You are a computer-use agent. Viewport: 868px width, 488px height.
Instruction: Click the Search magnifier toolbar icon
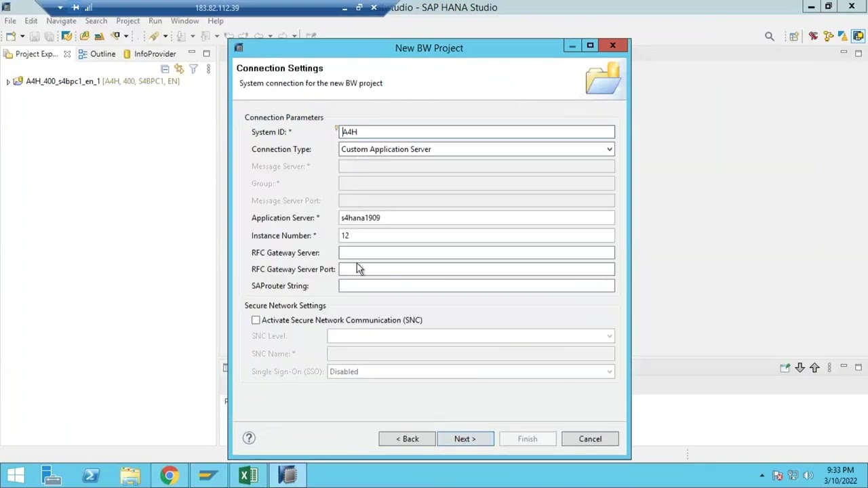(769, 36)
